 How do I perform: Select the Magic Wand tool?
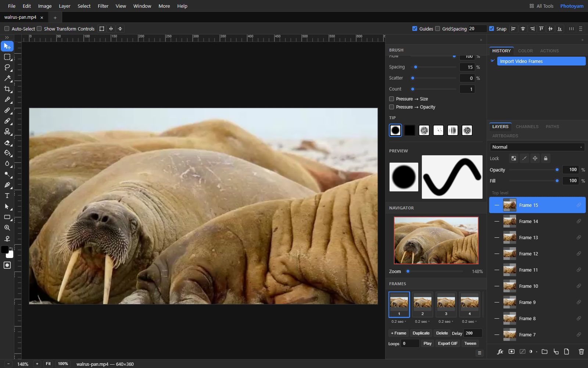(x=7, y=78)
